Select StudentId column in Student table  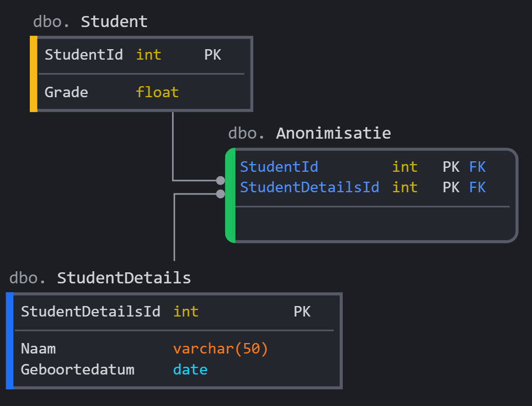point(83,55)
